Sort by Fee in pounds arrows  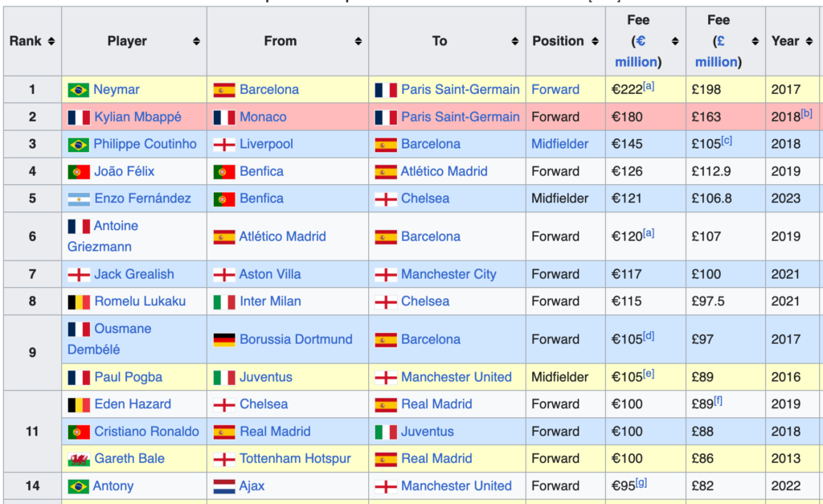click(x=755, y=41)
